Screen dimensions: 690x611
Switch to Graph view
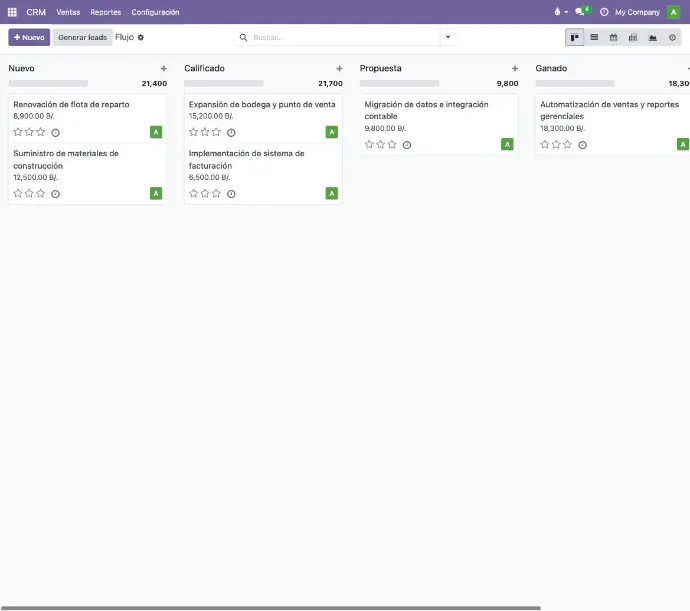(x=653, y=37)
